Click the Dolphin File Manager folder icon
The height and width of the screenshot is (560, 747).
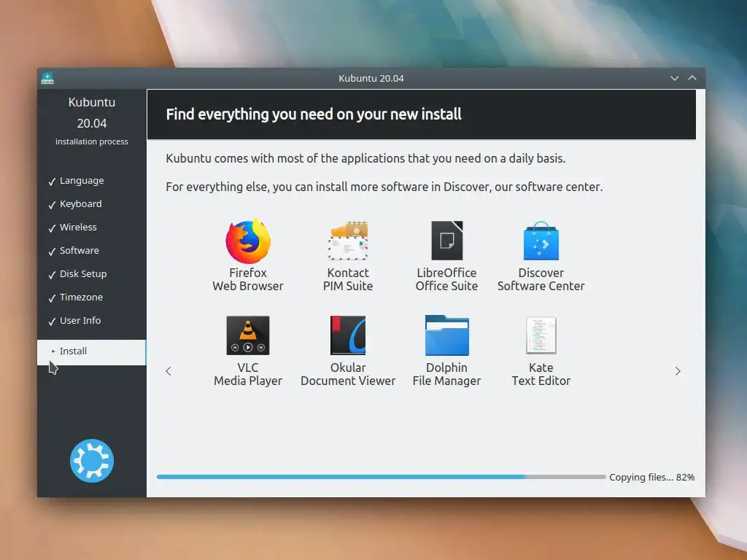tap(447, 335)
